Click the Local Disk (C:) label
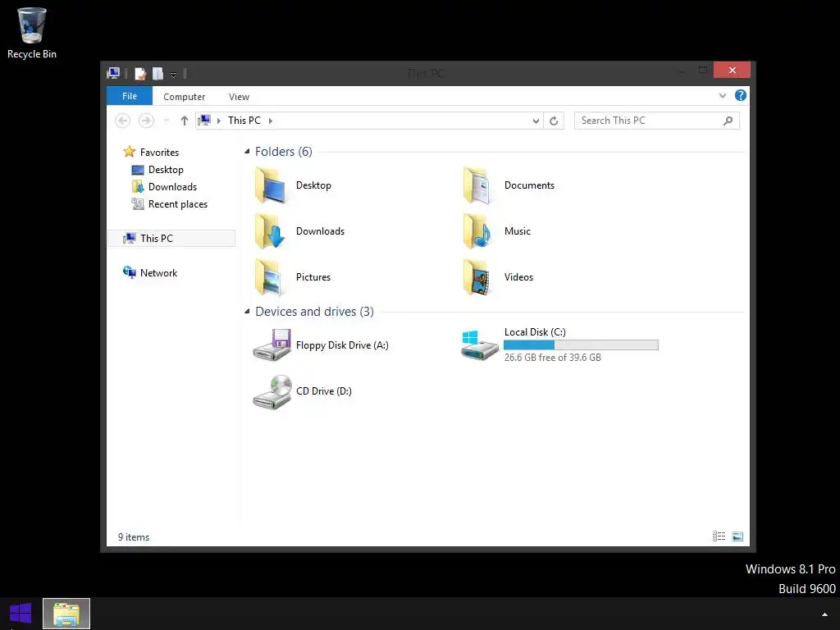 pyautogui.click(x=535, y=332)
